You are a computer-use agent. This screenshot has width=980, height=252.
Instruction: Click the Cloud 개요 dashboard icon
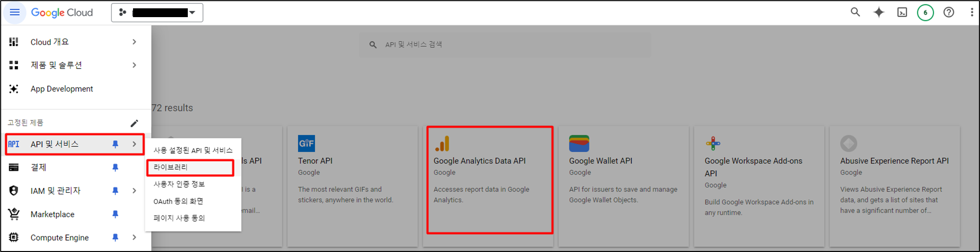click(14, 42)
